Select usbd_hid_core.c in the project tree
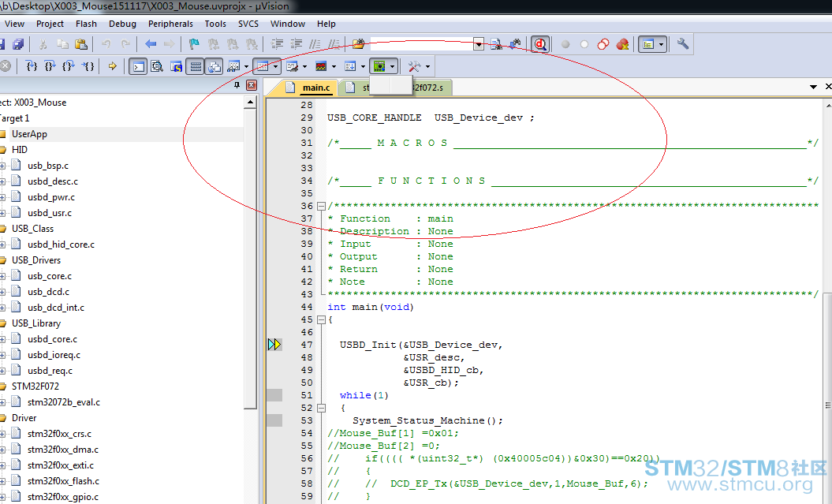 tap(61, 245)
